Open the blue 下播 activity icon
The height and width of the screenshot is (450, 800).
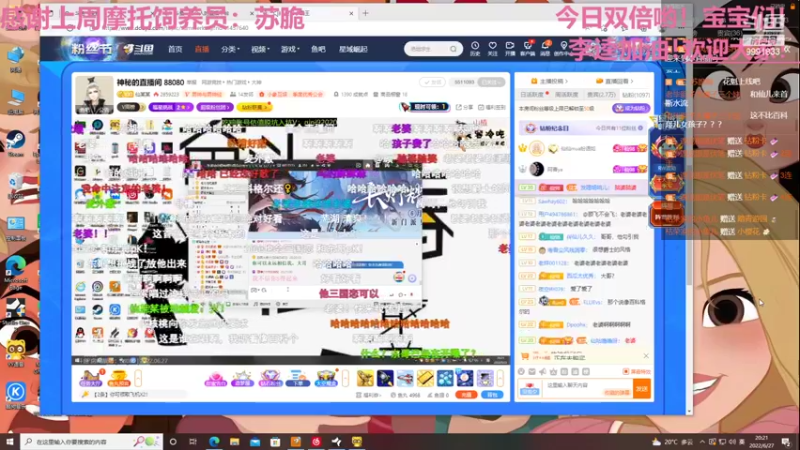(x=297, y=378)
